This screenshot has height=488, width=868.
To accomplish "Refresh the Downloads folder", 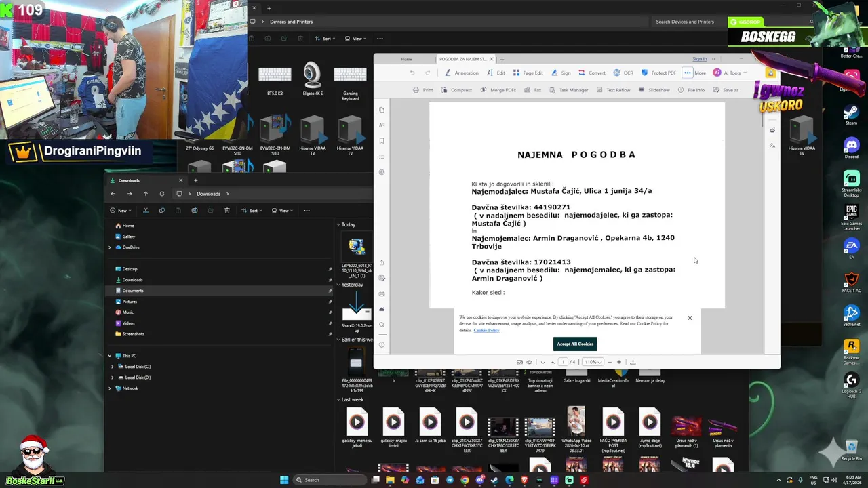I will [x=161, y=194].
